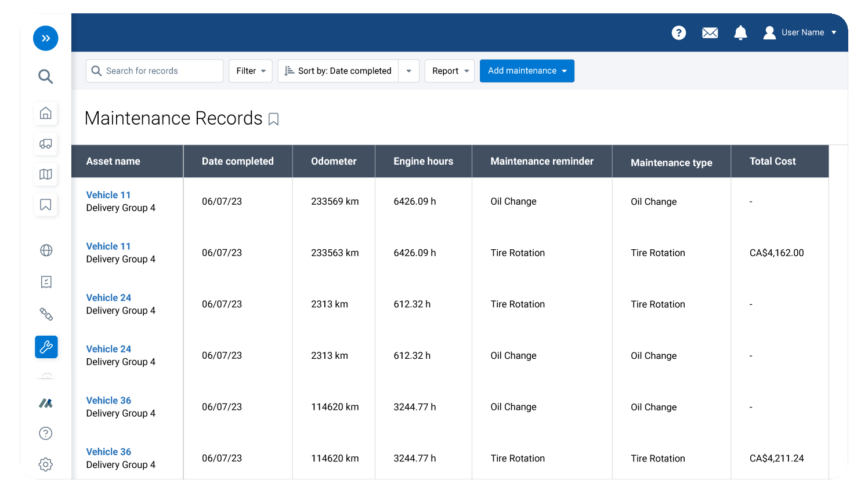This screenshot has height=502, width=868.
Task: Click the sidebar collapse arrow button
Action: point(45,38)
